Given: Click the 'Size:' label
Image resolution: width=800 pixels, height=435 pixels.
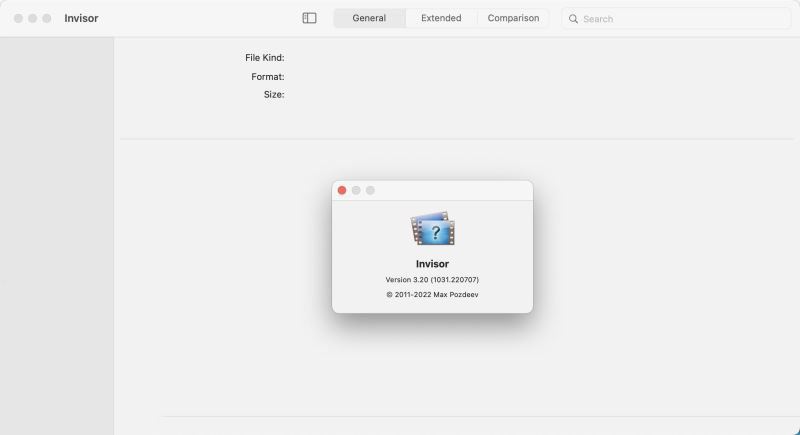Looking at the screenshot, I should click(274, 94).
